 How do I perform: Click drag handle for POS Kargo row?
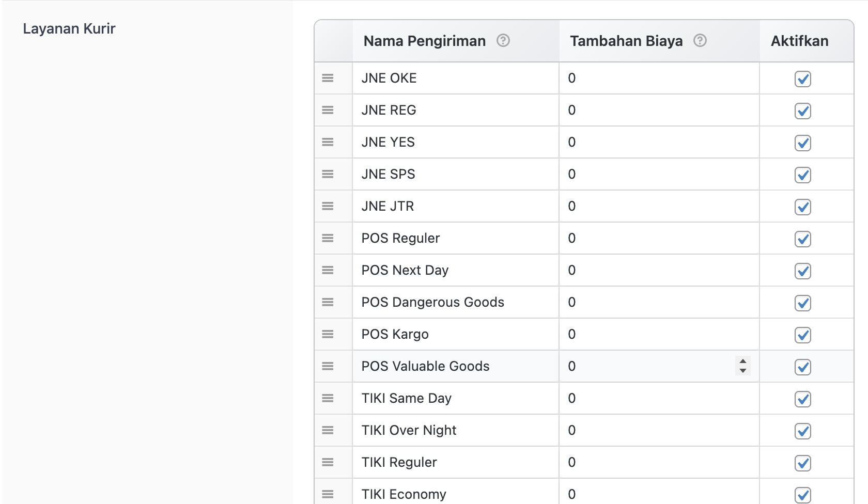[x=328, y=334]
